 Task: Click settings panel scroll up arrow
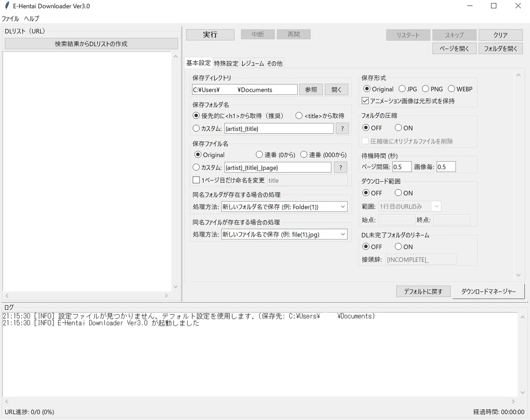tap(519, 75)
